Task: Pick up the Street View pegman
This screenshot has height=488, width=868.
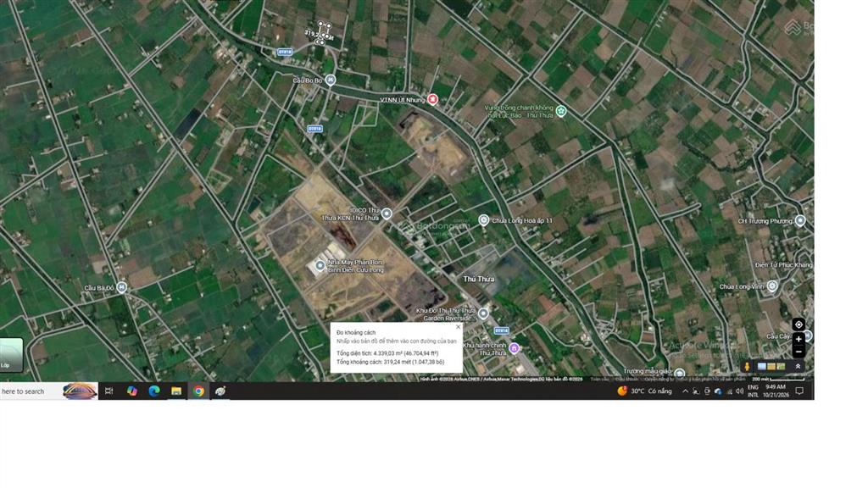Action: click(747, 366)
